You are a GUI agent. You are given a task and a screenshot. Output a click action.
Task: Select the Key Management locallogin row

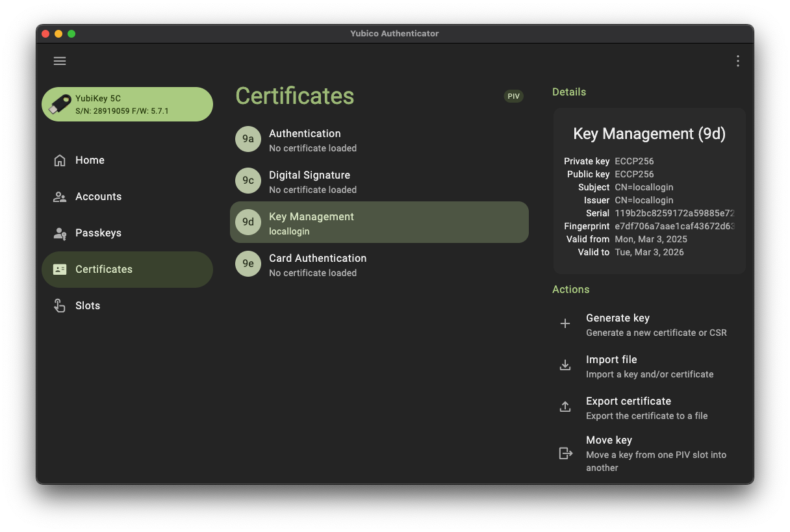click(379, 222)
